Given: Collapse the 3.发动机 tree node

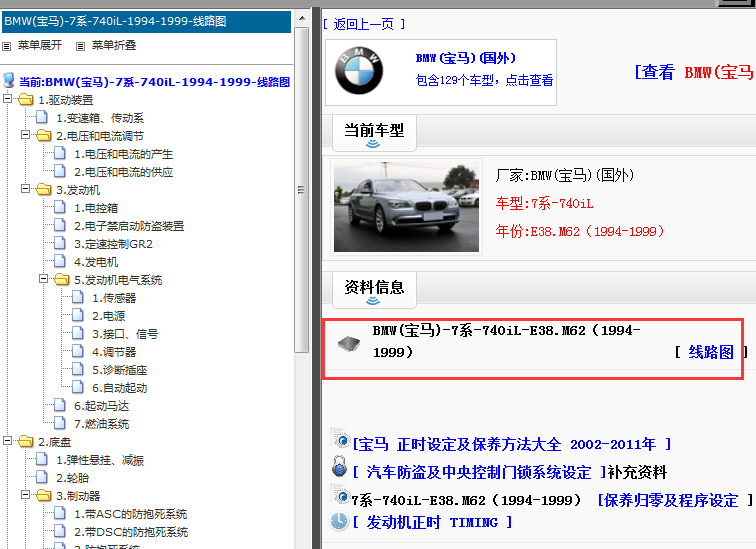Looking at the screenshot, I should click(25, 188).
